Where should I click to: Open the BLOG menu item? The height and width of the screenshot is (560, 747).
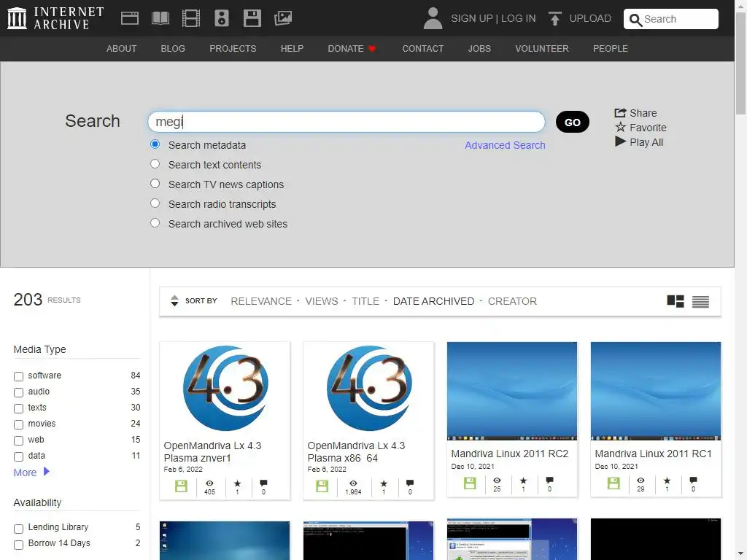(173, 49)
